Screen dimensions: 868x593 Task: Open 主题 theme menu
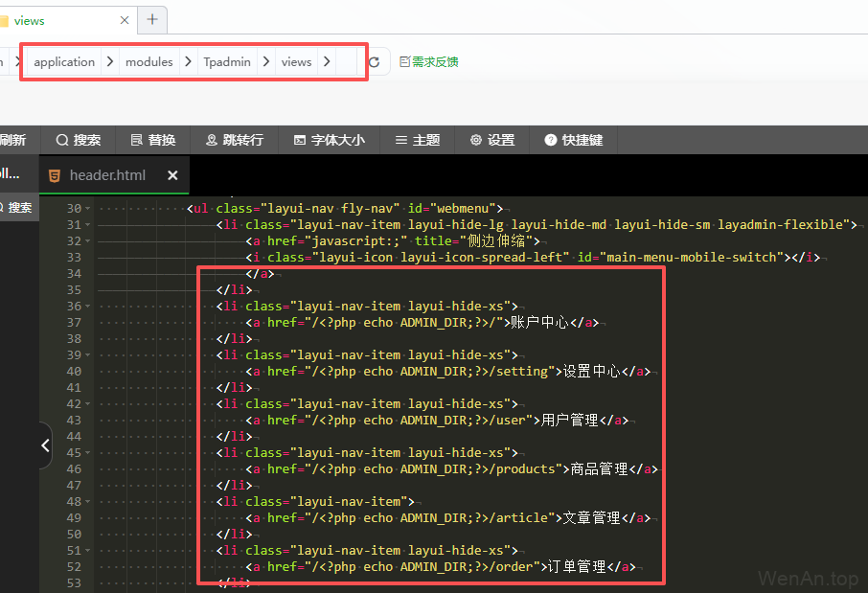pos(417,140)
